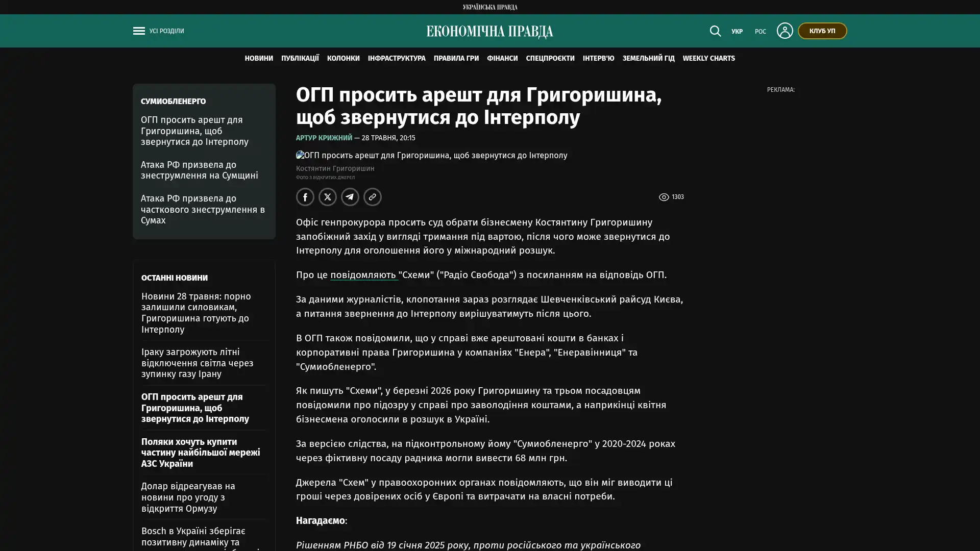Click the caption 'Костянтин Григоришин'
Screen dimensions: 980x551
point(335,168)
